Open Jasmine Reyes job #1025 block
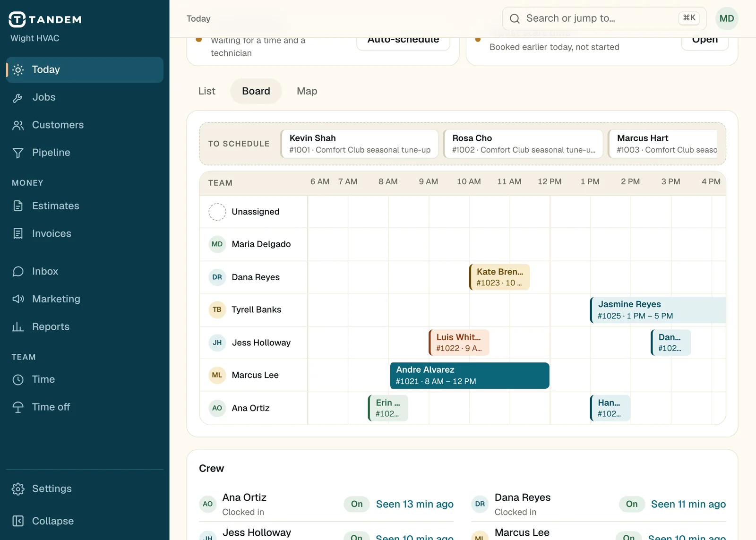The height and width of the screenshot is (540, 756). tap(658, 310)
